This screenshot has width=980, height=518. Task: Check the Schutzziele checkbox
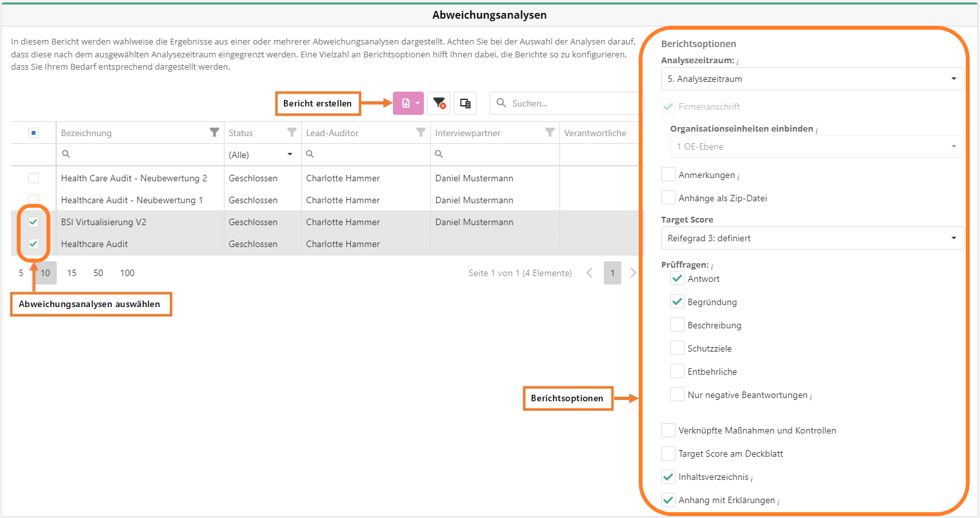(x=677, y=348)
